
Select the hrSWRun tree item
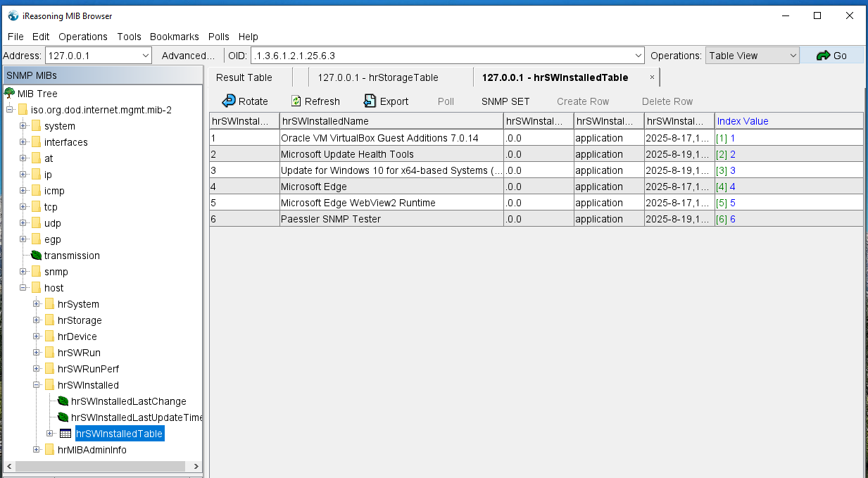point(79,353)
